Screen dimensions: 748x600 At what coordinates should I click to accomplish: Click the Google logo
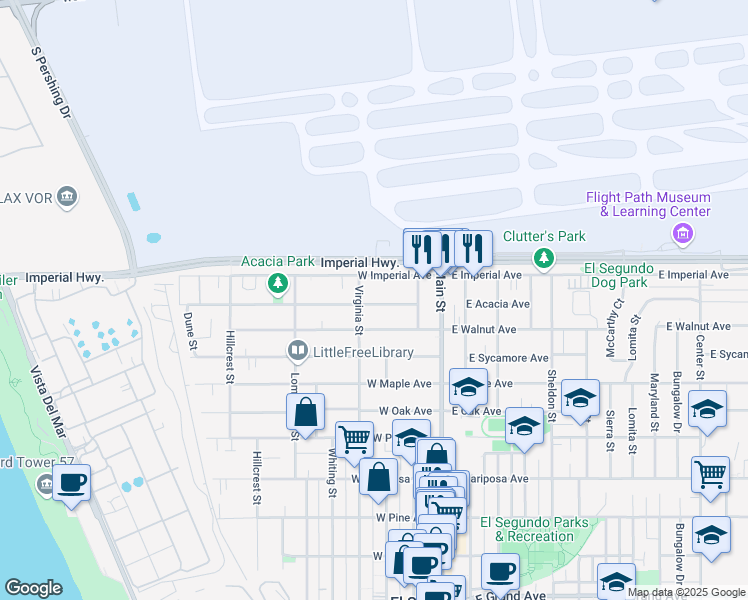click(33, 588)
